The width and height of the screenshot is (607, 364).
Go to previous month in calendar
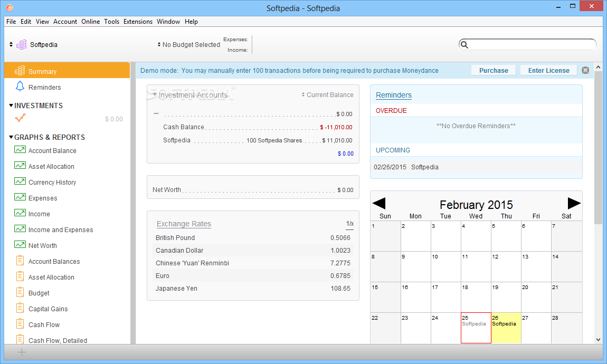(378, 204)
